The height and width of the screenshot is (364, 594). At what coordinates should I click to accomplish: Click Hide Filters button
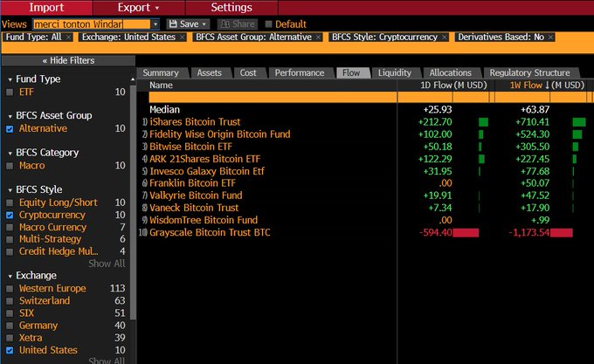click(x=68, y=60)
